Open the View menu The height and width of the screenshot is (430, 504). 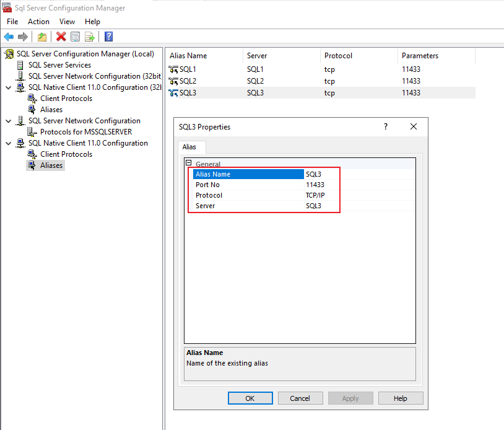pos(67,22)
